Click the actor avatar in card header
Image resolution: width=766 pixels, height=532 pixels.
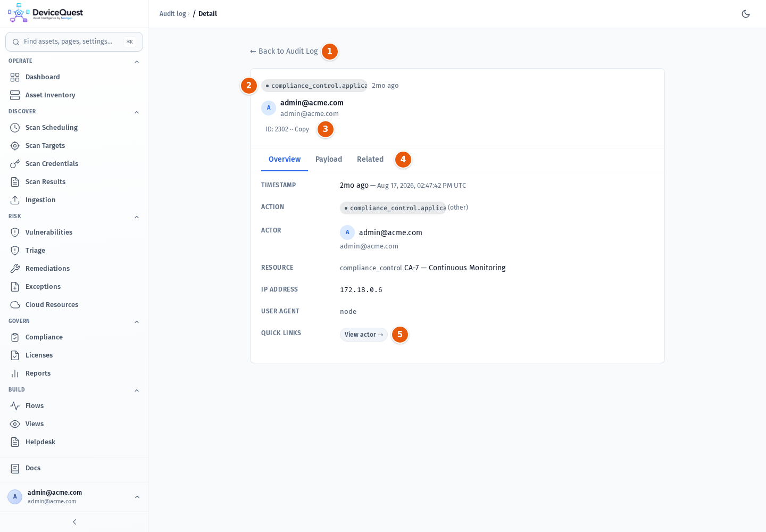pyautogui.click(x=269, y=108)
